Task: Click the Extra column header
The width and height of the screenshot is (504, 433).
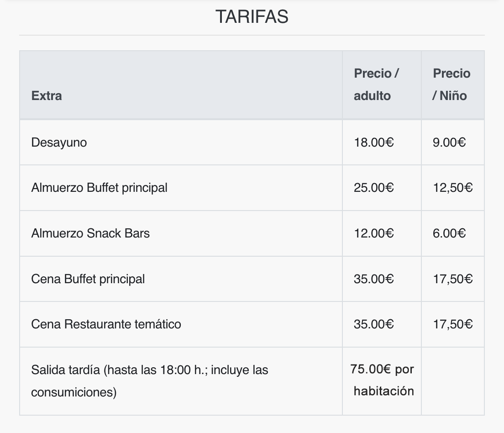Action: click(x=47, y=96)
